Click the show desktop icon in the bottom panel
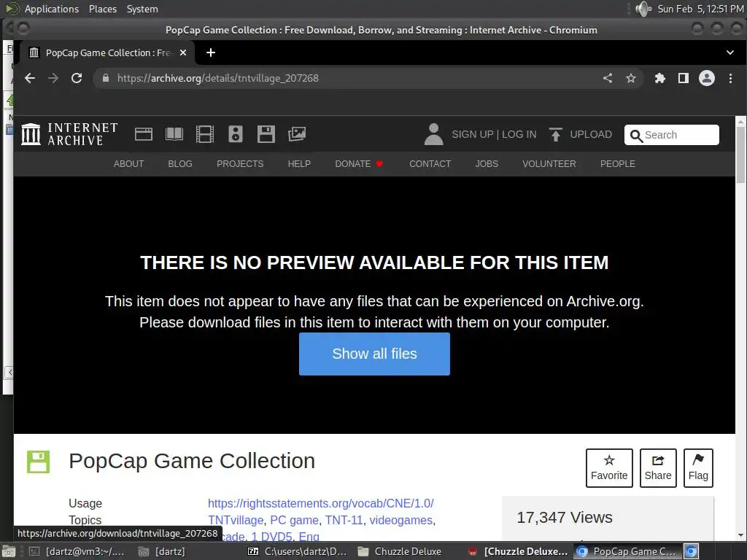 click(x=8, y=552)
